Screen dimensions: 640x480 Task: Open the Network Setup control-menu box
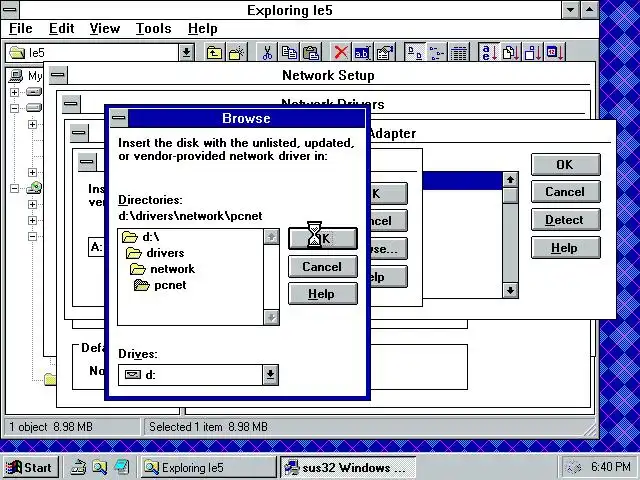(x=58, y=75)
